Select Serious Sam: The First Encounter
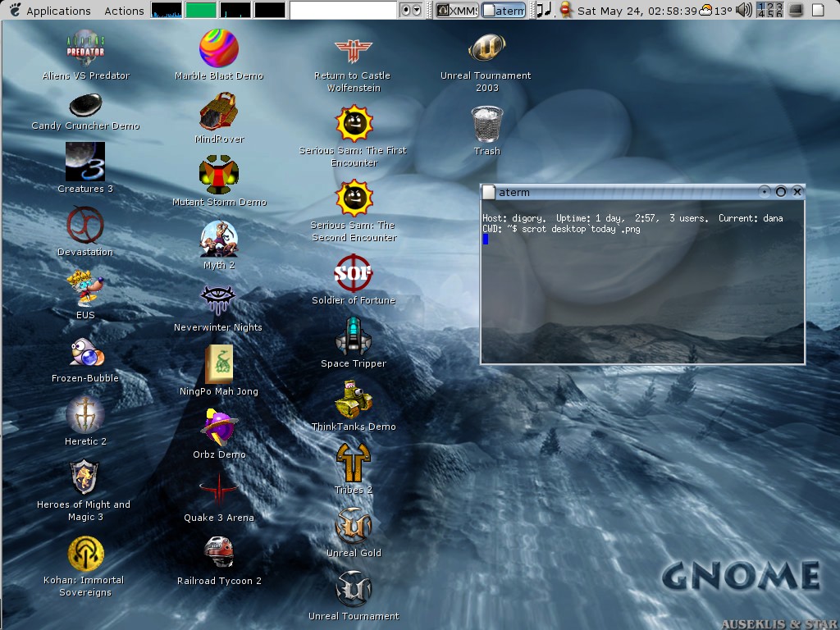This screenshot has width=840, height=630. (x=354, y=123)
